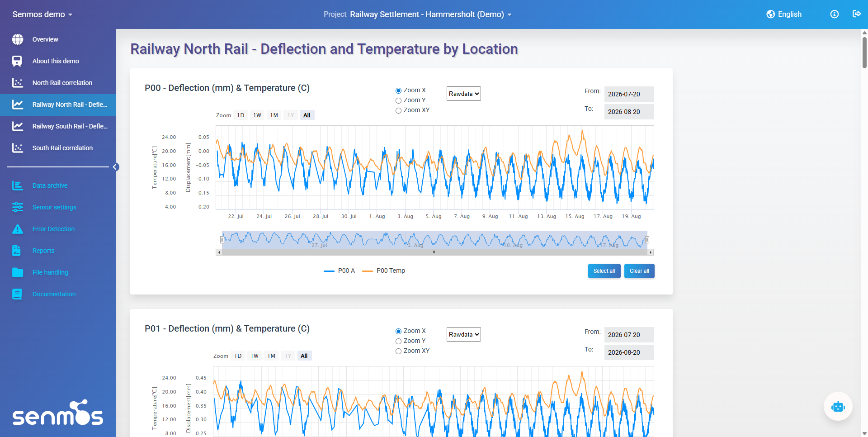Click the P00 navigator left scroll arrow
This screenshot has height=437, width=868.
(x=219, y=252)
